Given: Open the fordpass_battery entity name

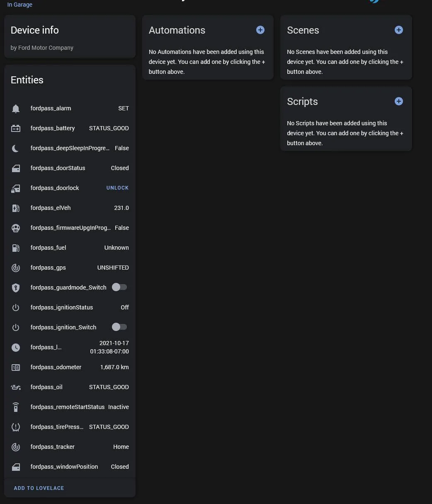Looking at the screenshot, I should tap(53, 128).
